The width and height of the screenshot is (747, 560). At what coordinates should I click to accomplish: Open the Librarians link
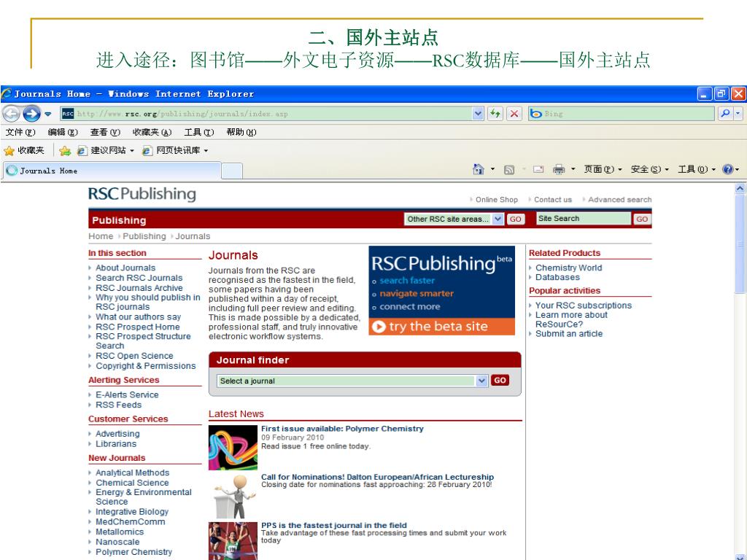pyautogui.click(x=116, y=444)
